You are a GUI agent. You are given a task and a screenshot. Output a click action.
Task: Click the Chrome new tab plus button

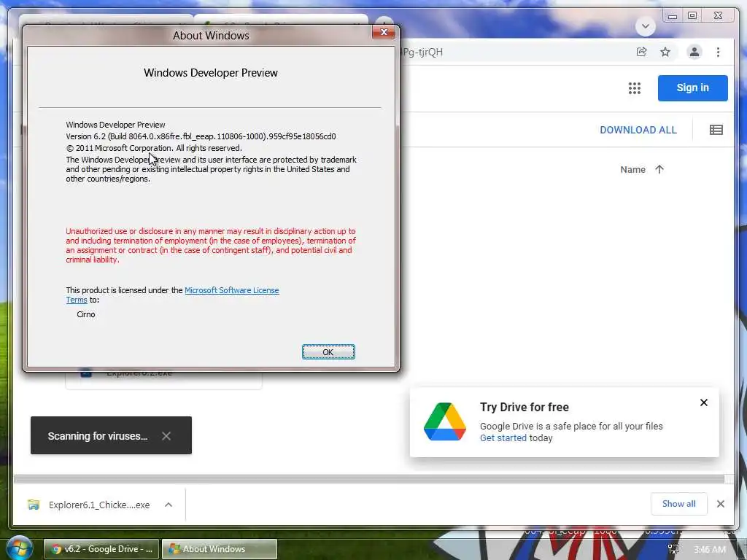click(x=384, y=24)
